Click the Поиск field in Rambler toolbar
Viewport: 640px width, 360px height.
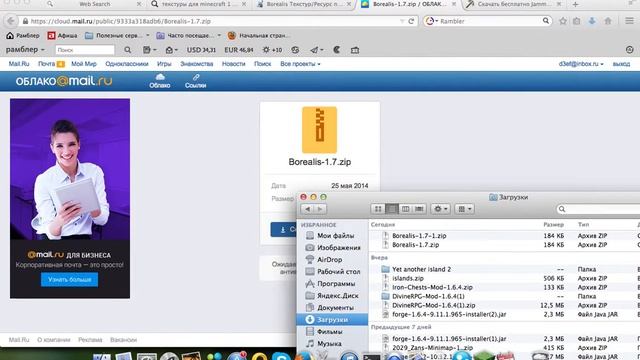[85, 50]
